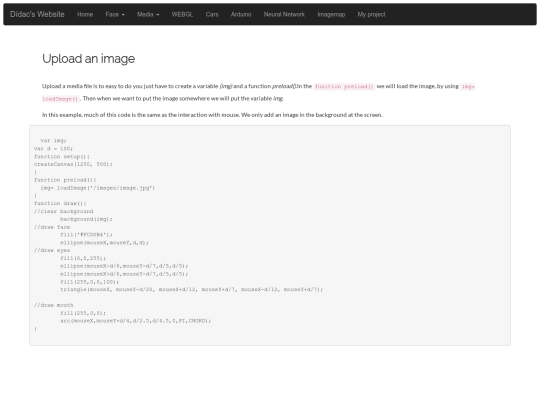
Task: Open the My project page
Action: (371, 14)
